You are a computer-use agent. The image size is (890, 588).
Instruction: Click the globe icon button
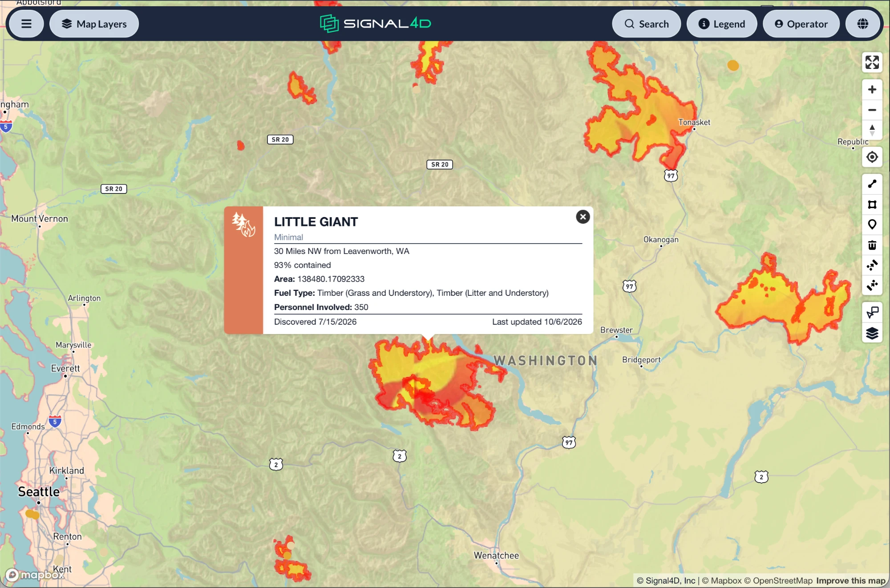point(862,24)
